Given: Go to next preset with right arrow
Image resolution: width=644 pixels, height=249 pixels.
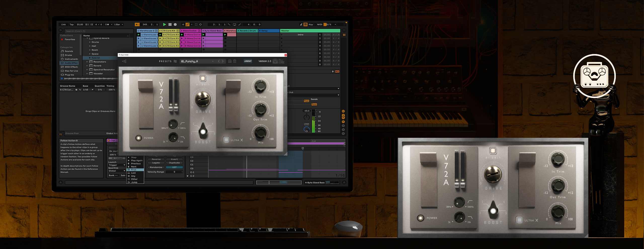Looking at the screenshot, I should coord(222,61).
